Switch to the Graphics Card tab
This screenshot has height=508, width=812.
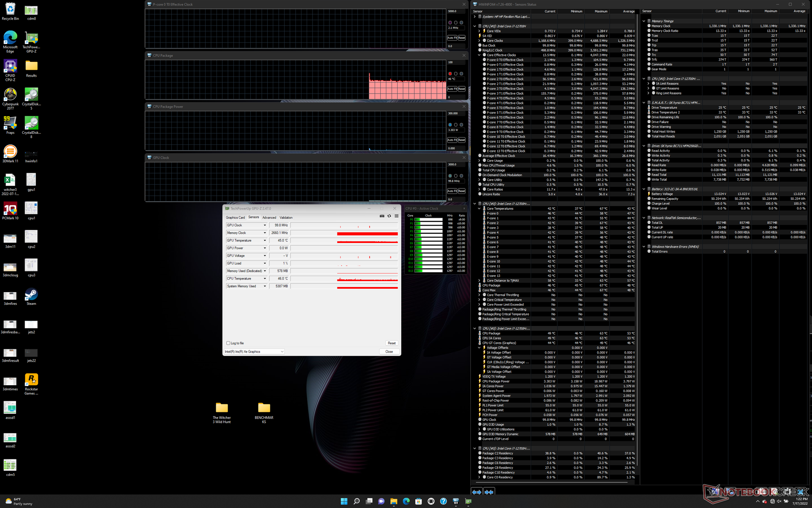pos(235,218)
